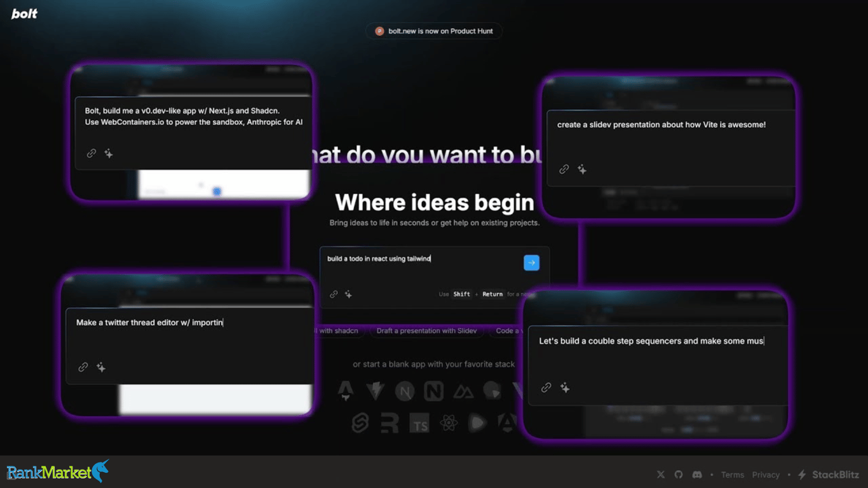This screenshot has width=868, height=488.
Task: Click the sparkle icon in the 'twitter thread editor' card
Action: (x=101, y=367)
